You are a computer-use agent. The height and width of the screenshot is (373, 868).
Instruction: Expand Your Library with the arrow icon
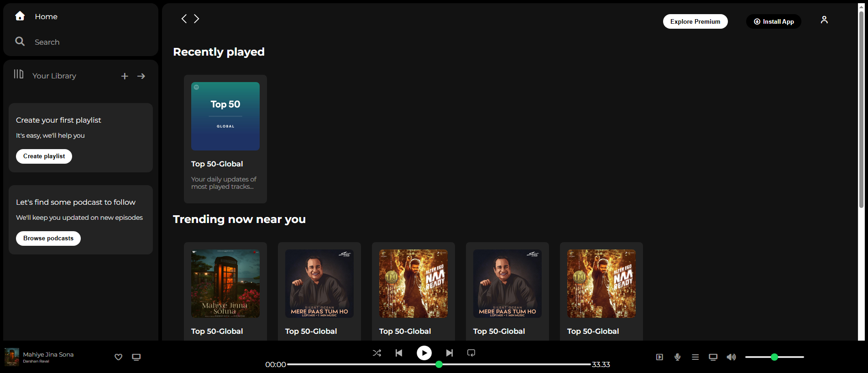tap(141, 76)
